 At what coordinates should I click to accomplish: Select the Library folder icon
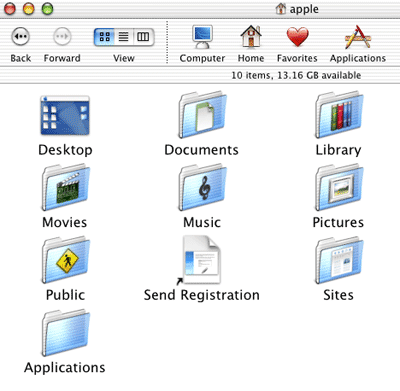click(x=339, y=115)
